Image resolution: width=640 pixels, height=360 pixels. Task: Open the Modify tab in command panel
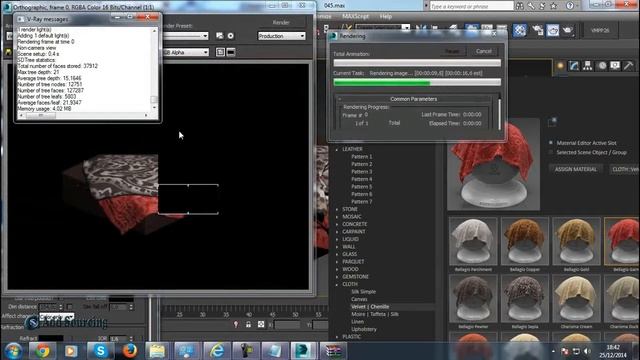tap(574, 66)
